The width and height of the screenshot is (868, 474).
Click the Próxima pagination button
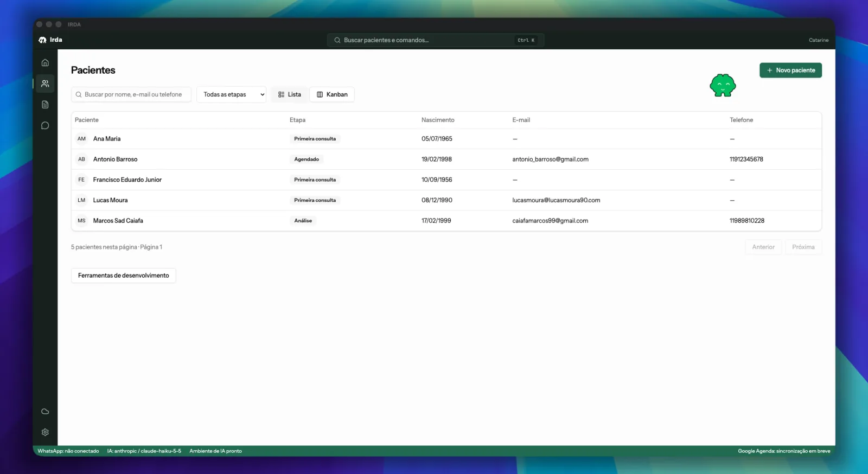803,247
